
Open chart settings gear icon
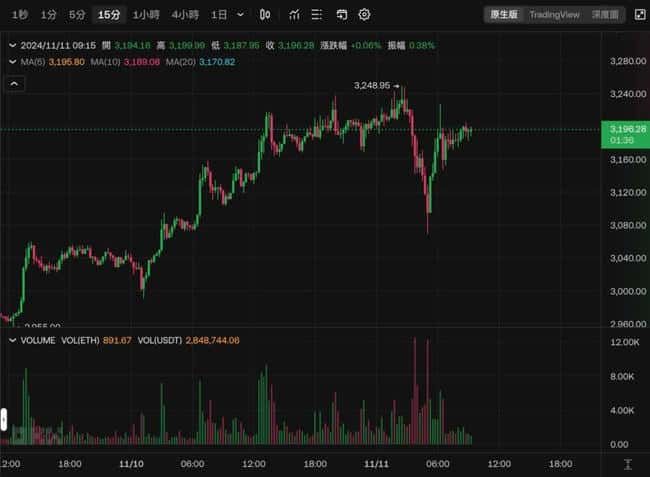click(x=364, y=15)
